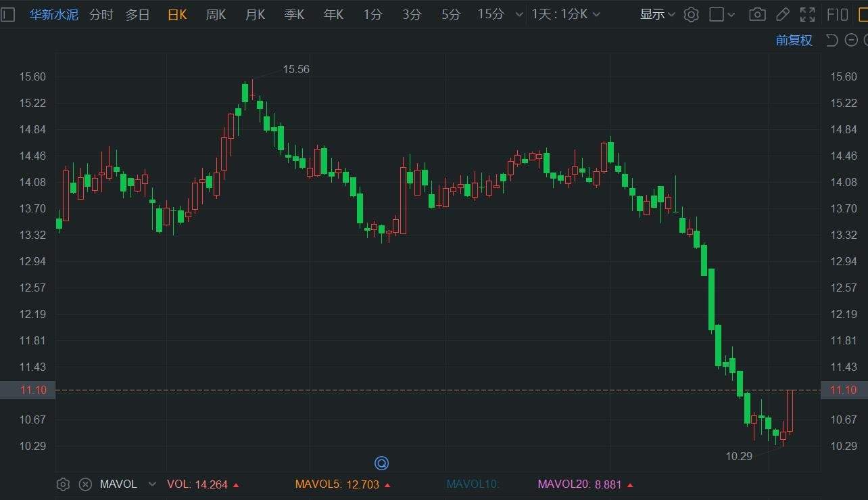Screen dimensions: 868x500
Task: Toggle the MAVOL5 12.703 indicator line
Action: pyautogui.click(x=341, y=484)
